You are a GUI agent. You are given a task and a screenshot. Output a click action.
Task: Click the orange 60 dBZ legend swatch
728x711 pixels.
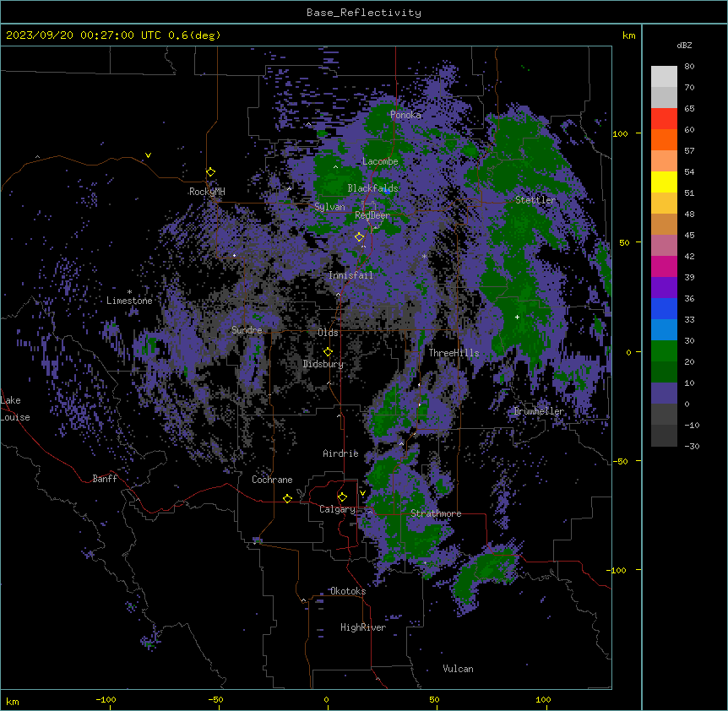[664, 139]
